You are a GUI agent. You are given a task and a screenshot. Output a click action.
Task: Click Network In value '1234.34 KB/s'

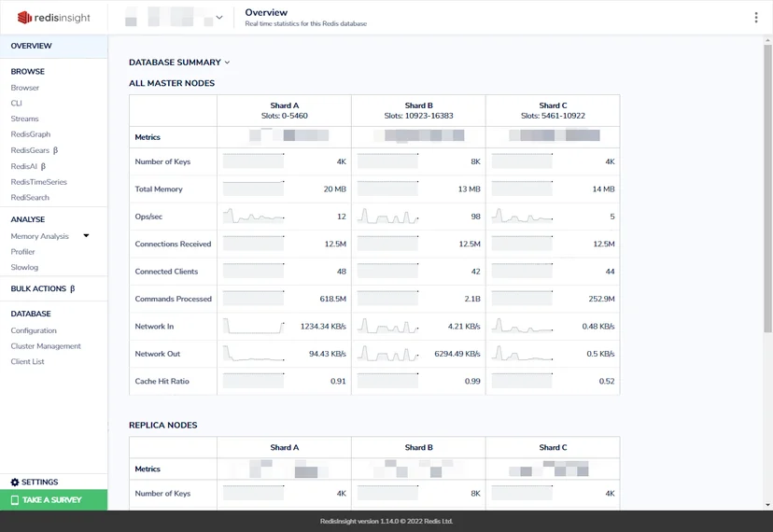pyautogui.click(x=323, y=327)
